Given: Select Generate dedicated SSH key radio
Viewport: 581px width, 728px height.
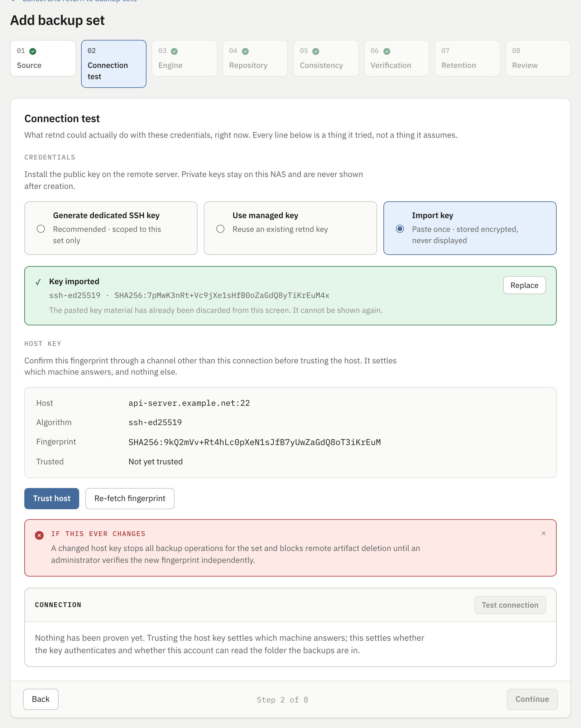Looking at the screenshot, I should pyautogui.click(x=41, y=229).
